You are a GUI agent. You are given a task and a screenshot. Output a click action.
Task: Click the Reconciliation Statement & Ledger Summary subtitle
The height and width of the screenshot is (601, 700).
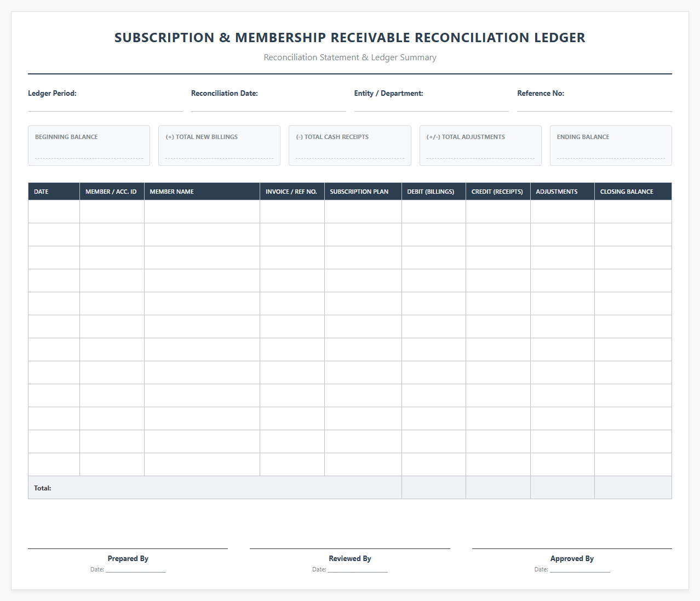(350, 57)
